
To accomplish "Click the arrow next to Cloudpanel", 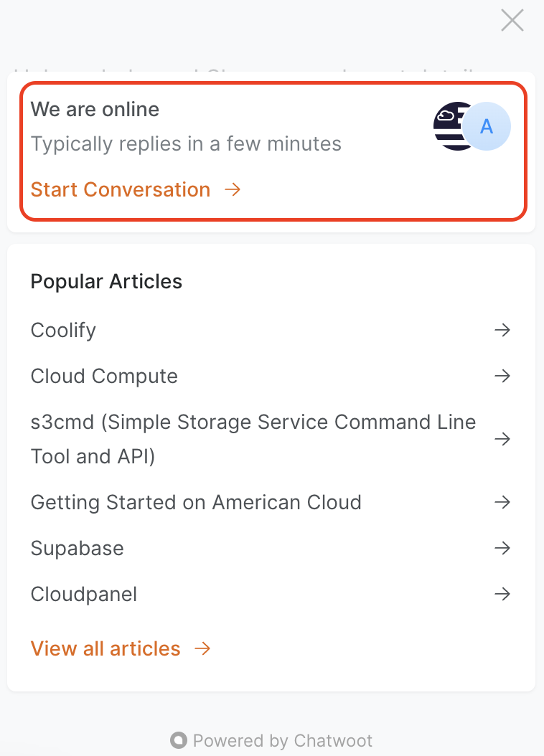I will coord(502,594).
